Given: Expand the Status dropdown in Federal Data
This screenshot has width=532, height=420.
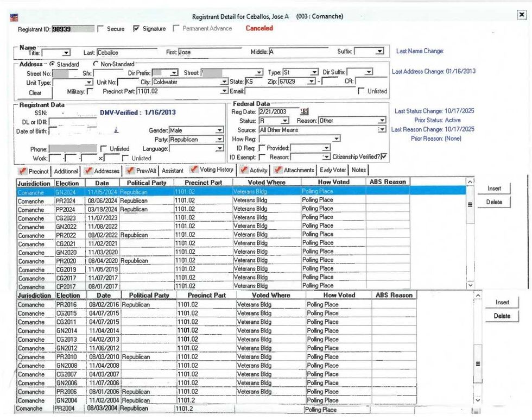Looking at the screenshot, I should [286, 121].
